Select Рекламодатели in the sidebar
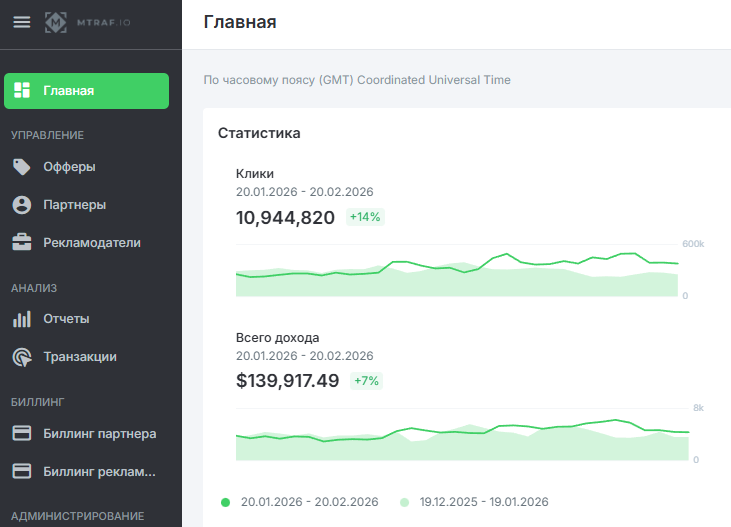 pos(91,242)
